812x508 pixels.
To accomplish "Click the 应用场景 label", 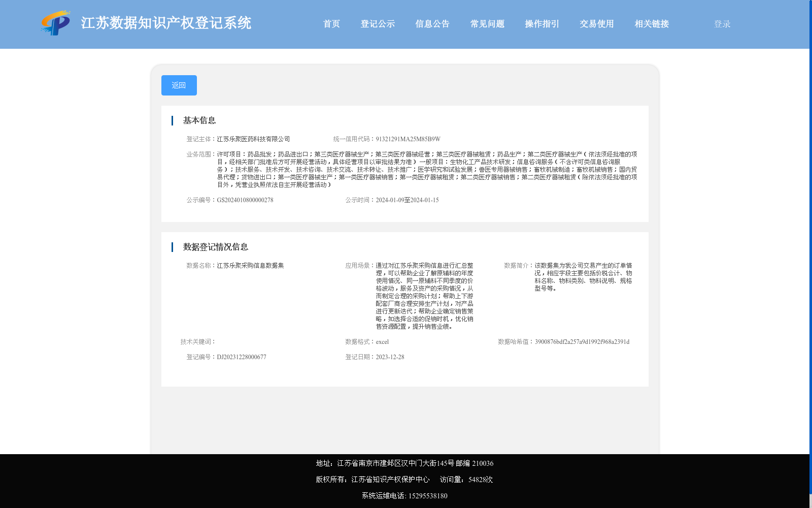I will click(360, 266).
